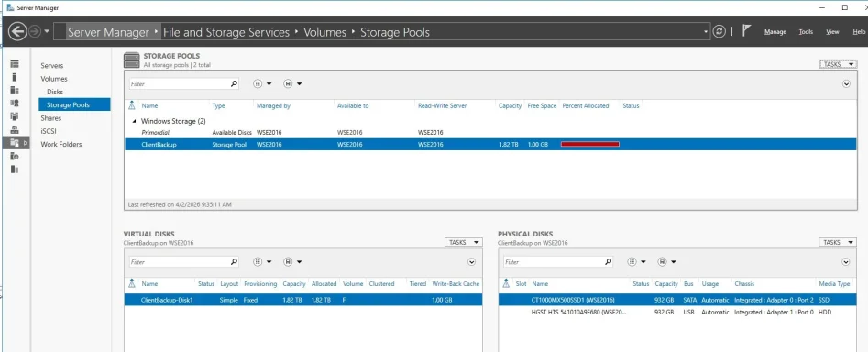Open Physical Disks TASKS dropdown
Screen dimensions: 868x352
[838, 242]
